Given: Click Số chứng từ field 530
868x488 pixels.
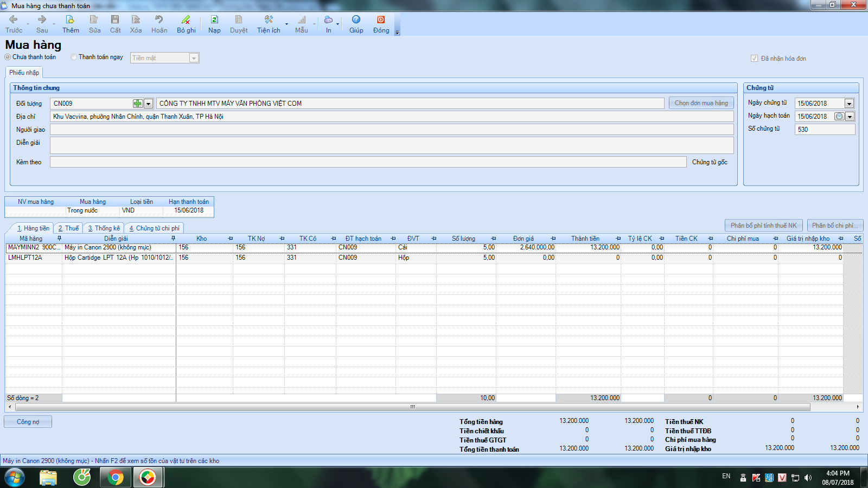Looking at the screenshot, I should click(x=825, y=130).
